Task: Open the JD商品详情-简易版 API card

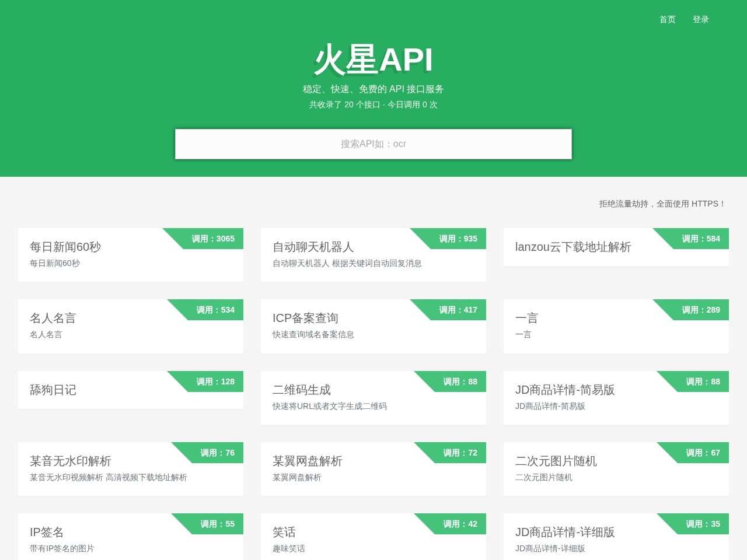Action: pyautogui.click(x=616, y=397)
